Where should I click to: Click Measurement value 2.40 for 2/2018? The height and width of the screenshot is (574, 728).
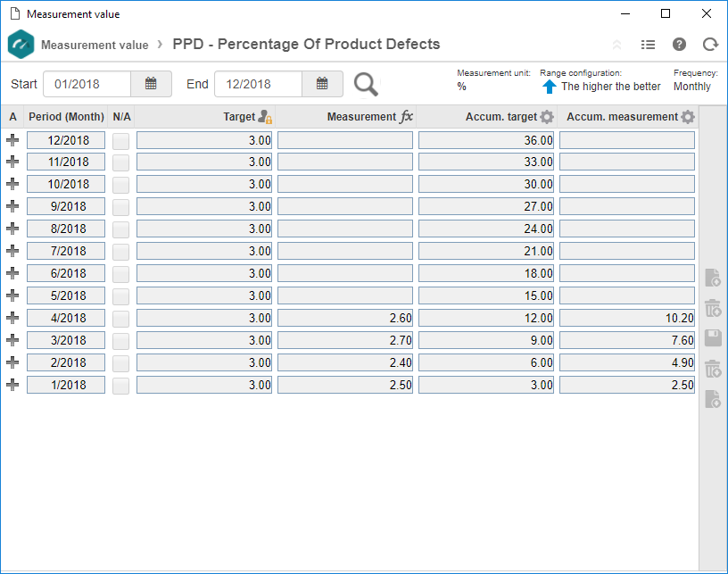345,362
